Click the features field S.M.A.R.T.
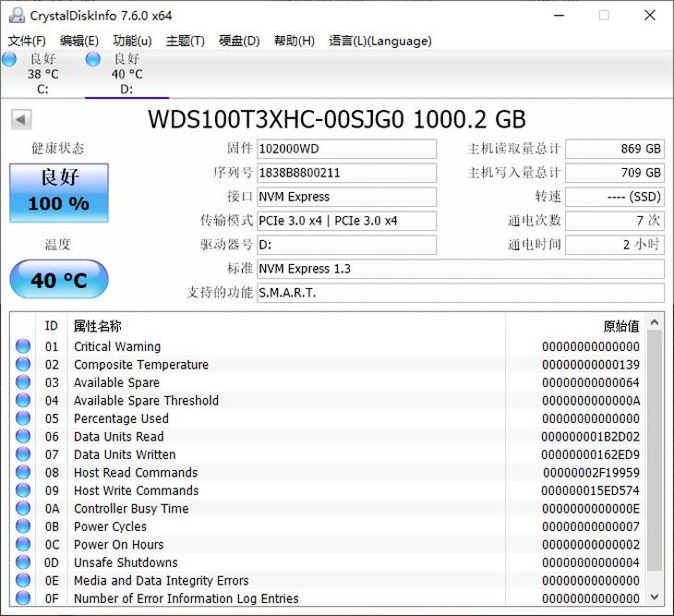 [461, 293]
